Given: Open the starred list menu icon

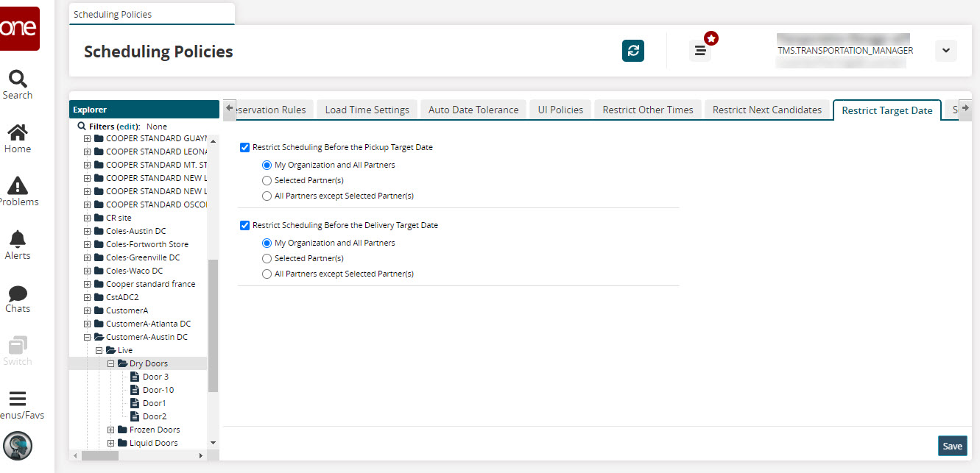Looking at the screenshot, I should coord(700,51).
